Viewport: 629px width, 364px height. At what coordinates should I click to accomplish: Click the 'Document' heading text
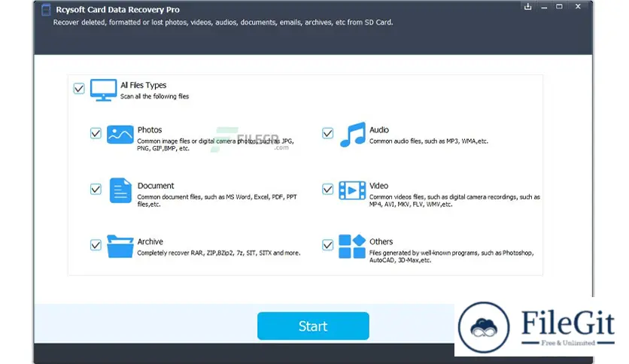(x=156, y=186)
